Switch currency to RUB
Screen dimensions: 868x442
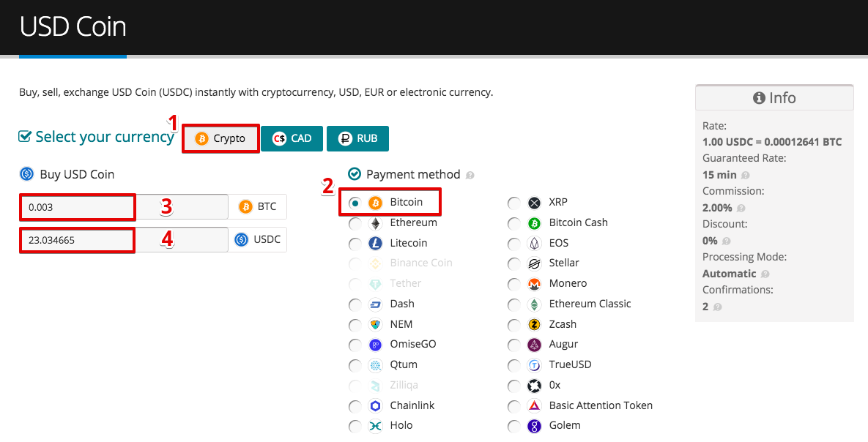tap(357, 138)
